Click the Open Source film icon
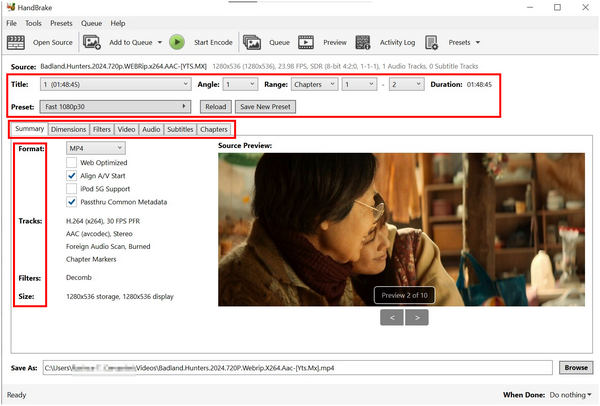 click(16, 43)
